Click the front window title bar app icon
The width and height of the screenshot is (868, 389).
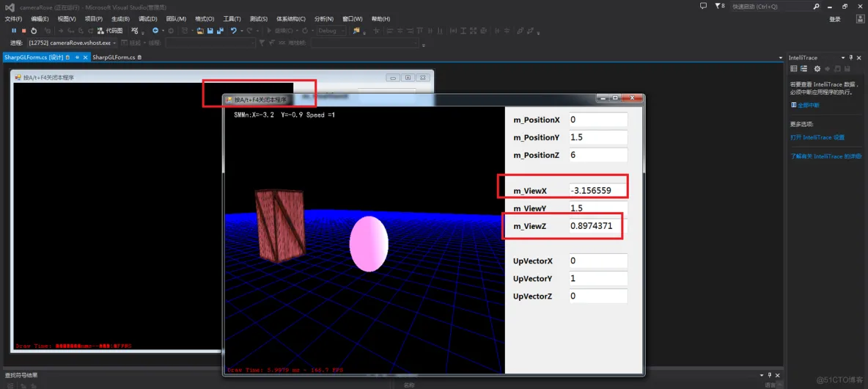point(229,100)
